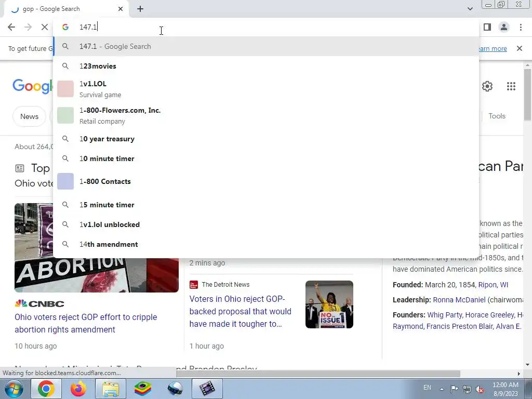Toggle the browser side panel
The width and height of the screenshot is (532, 399).
click(x=487, y=27)
